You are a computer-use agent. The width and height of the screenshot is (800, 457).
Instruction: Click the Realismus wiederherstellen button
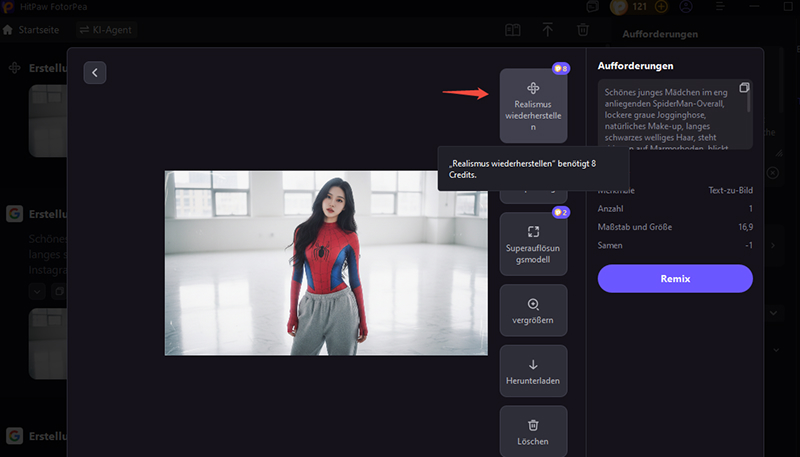click(533, 106)
